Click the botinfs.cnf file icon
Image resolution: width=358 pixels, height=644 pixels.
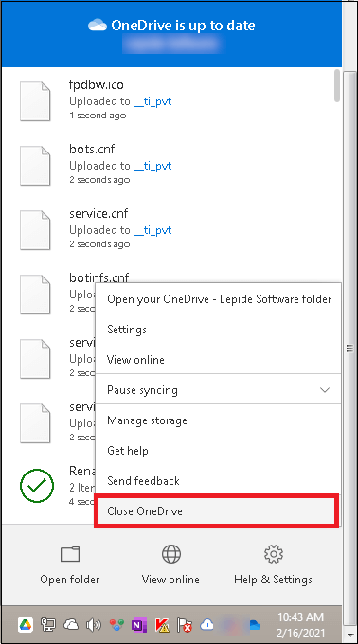click(x=35, y=295)
